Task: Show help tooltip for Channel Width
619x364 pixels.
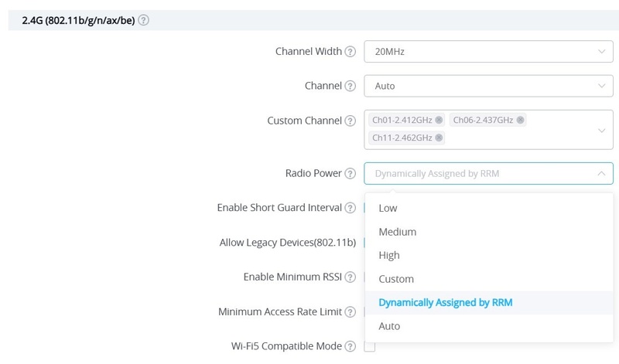Action: click(x=351, y=52)
